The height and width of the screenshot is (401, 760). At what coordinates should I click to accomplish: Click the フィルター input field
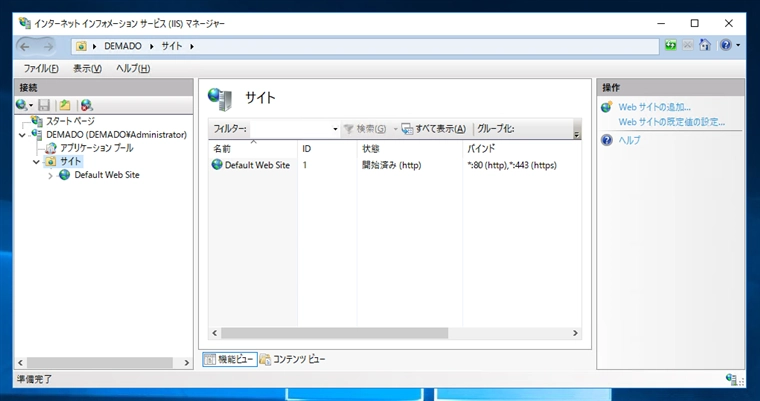pos(290,129)
